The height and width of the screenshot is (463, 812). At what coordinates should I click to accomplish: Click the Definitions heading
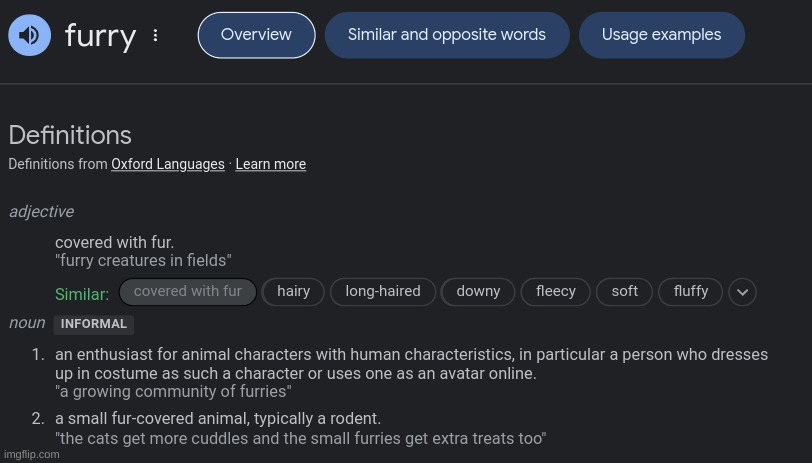point(70,135)
